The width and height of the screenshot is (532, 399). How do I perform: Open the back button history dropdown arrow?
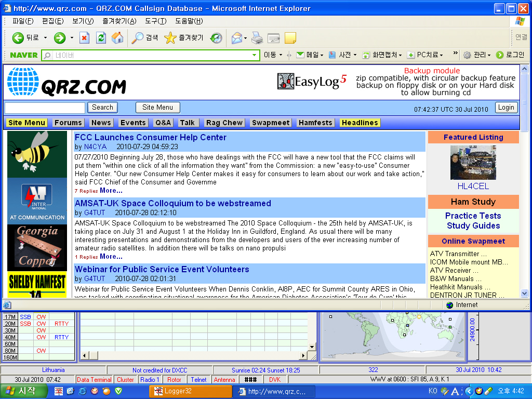click(46, 37)
